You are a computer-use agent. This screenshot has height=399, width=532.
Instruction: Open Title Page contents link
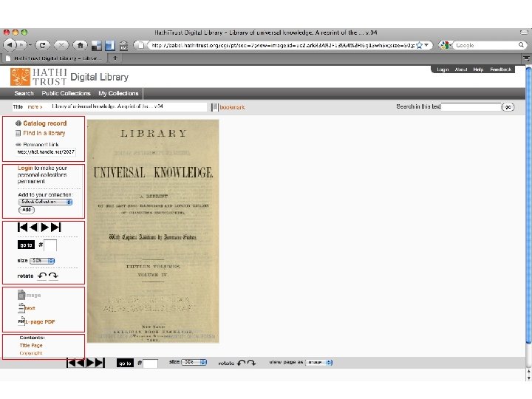31,345
